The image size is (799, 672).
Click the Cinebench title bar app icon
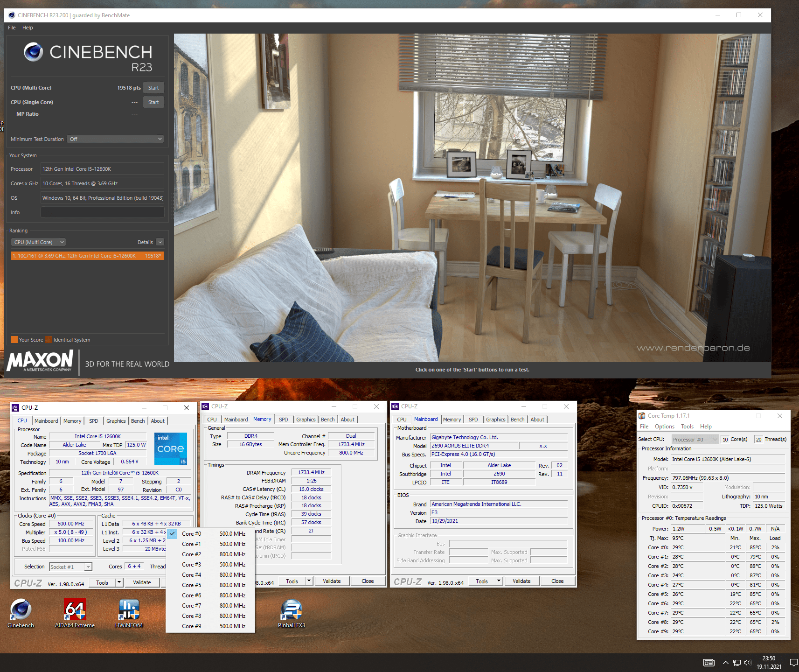coord(12,15)
